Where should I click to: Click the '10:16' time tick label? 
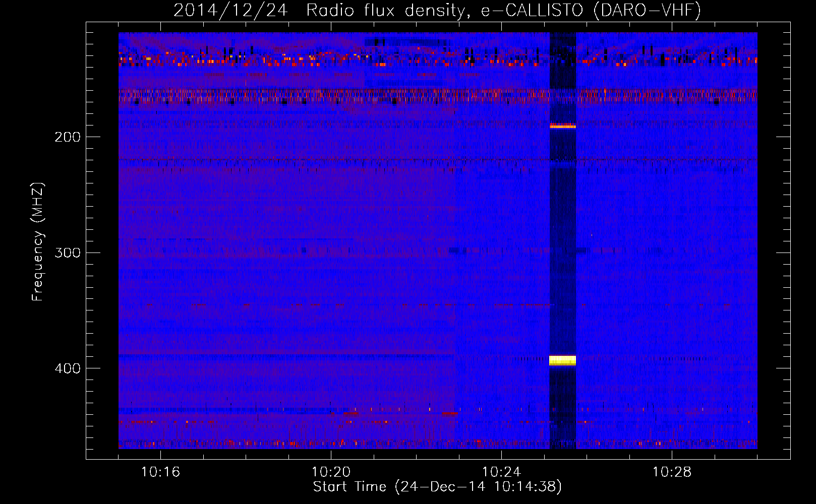(160, 472)
